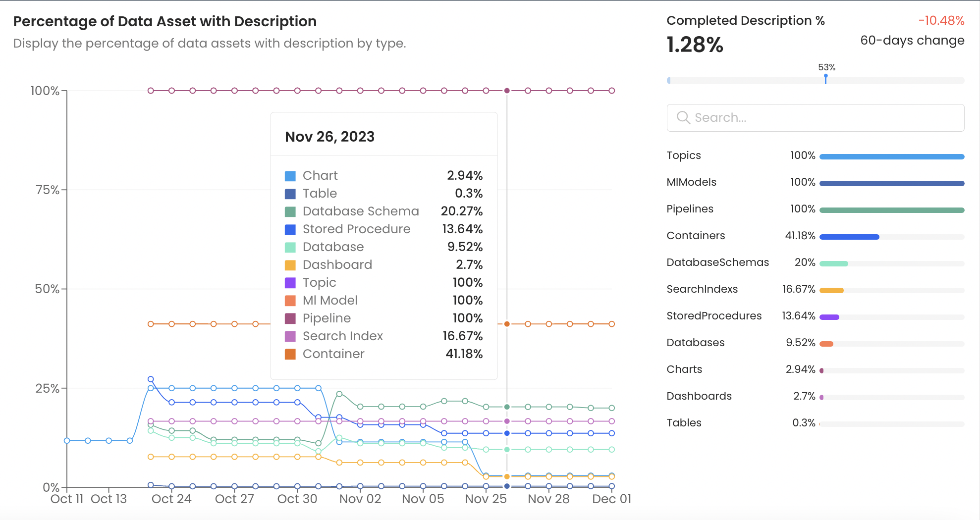Select the StoredProcedures purple bar icon

click(829, 316)
